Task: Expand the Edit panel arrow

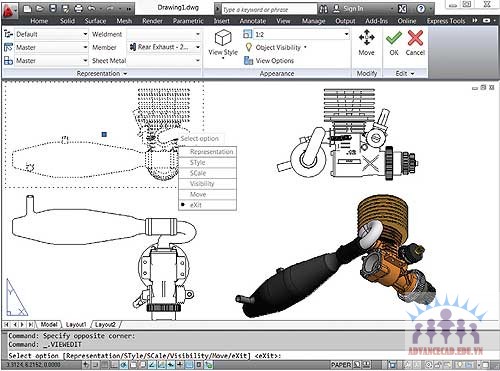Action: tap(412, 73)
